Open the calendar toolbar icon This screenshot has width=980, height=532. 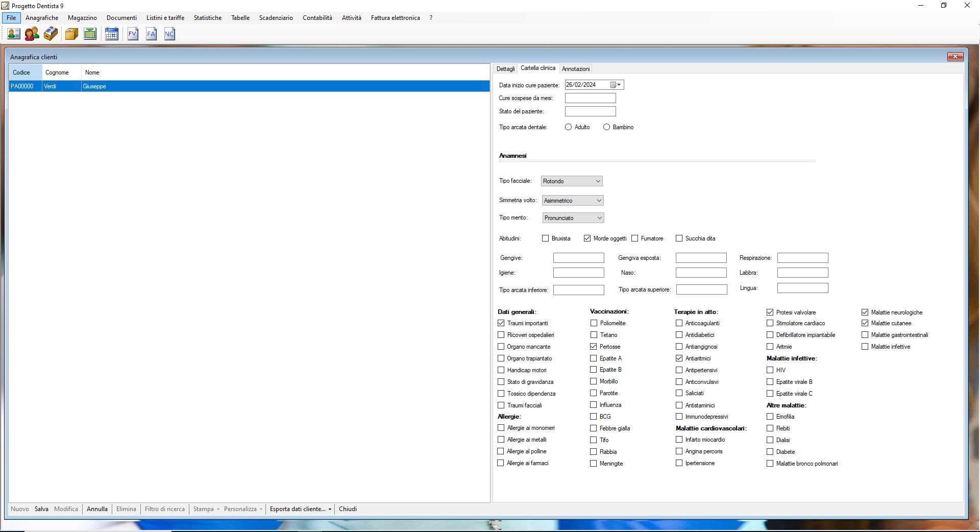111,34
